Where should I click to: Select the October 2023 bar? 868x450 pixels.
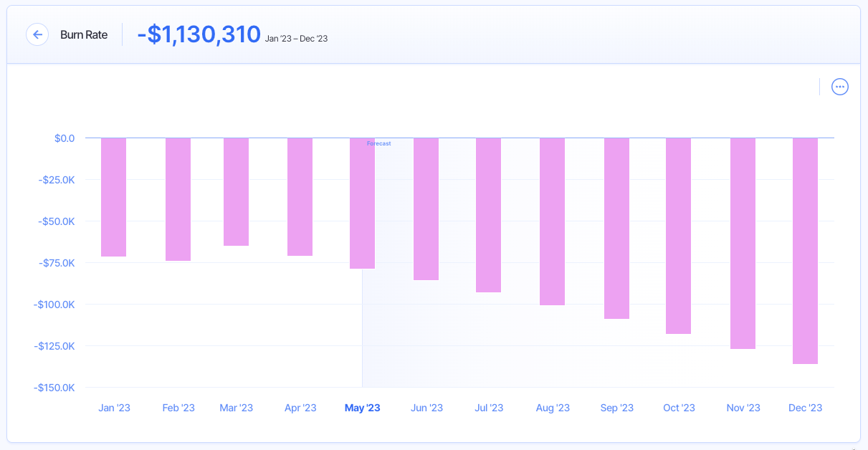coord(679,233)
